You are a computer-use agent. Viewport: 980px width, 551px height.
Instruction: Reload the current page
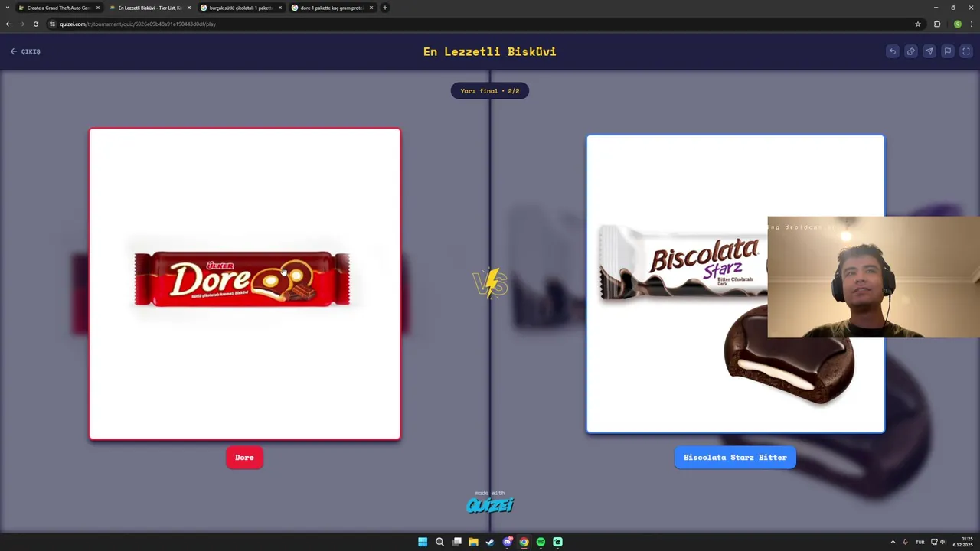[35, 24]
